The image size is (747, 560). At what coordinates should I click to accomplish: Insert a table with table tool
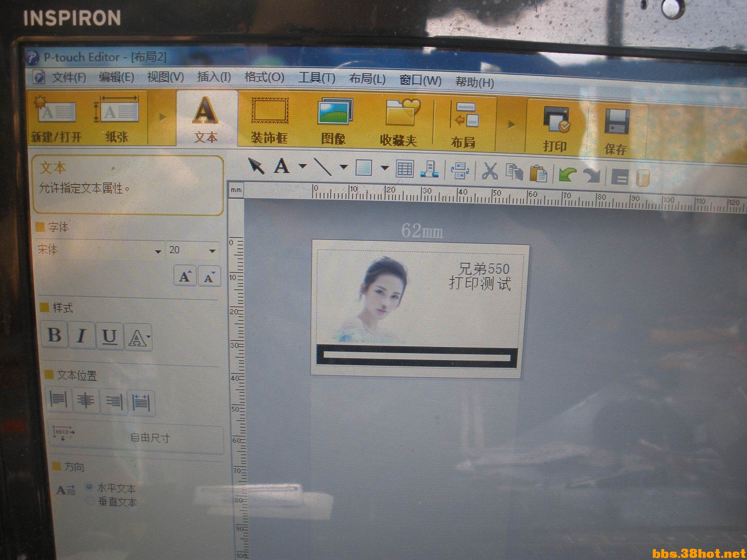tap(405, 169)
